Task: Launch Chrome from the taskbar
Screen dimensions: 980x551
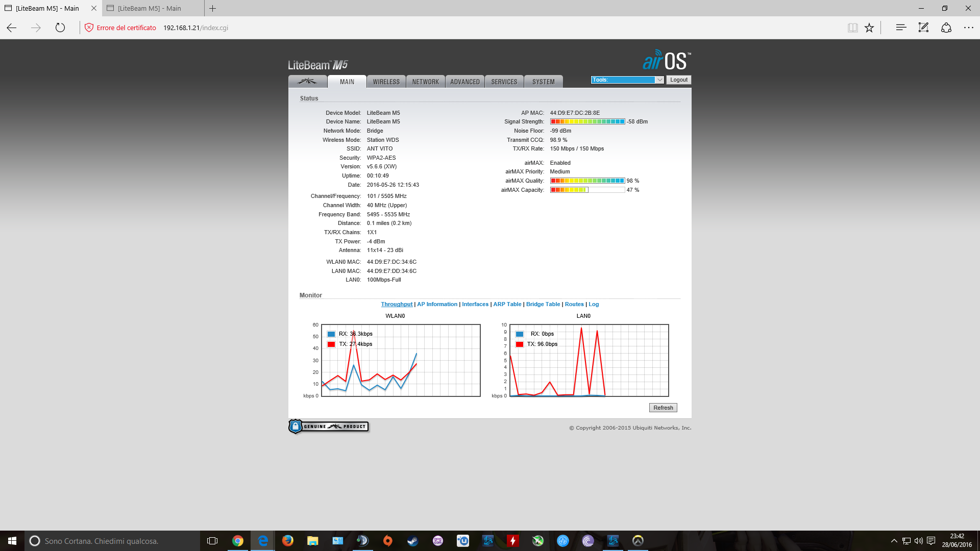Action: pyautogui.click(x=238, y=541)
